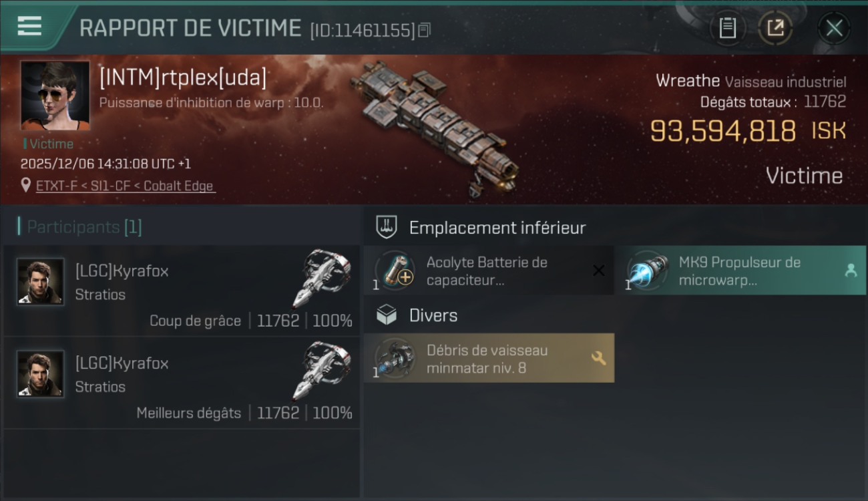Close the victim report window

[834, 28]
